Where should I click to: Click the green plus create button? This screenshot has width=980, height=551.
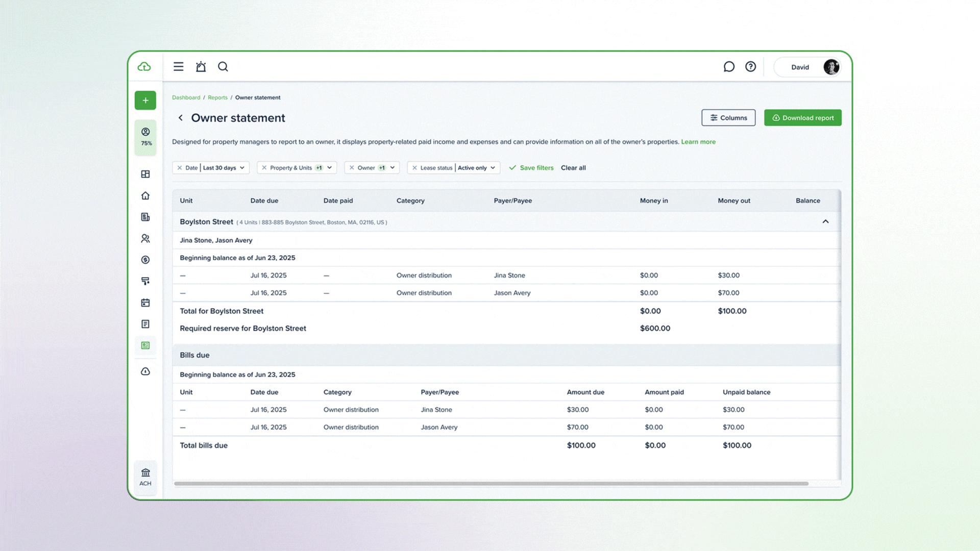click(x=145, y=101)
